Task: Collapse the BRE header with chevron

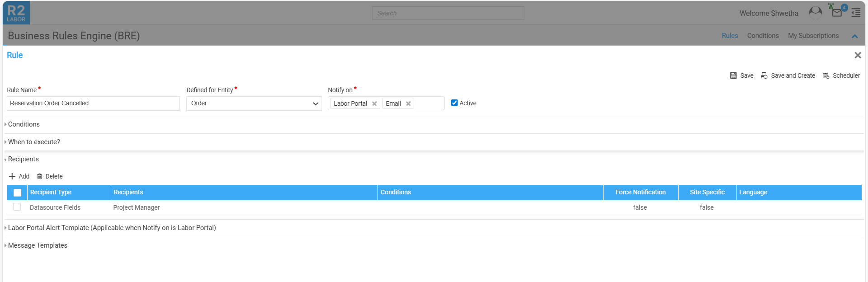Action: click(854, 36)
